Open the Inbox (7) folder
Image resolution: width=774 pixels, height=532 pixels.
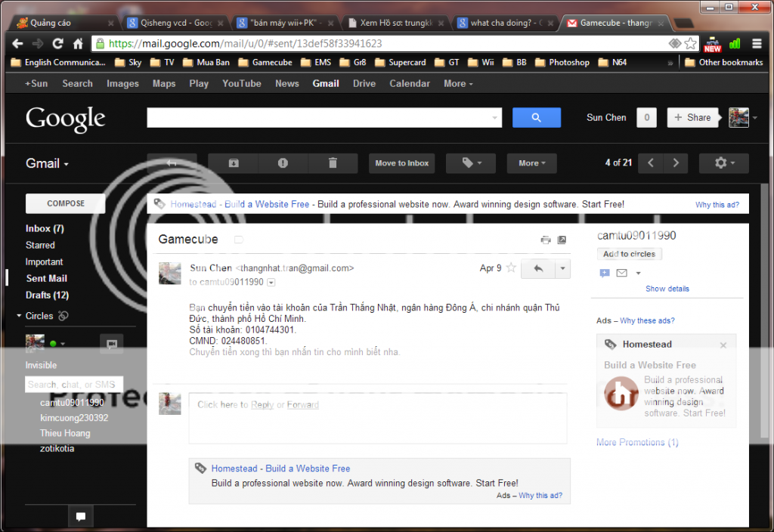click(x=45, y=228)
